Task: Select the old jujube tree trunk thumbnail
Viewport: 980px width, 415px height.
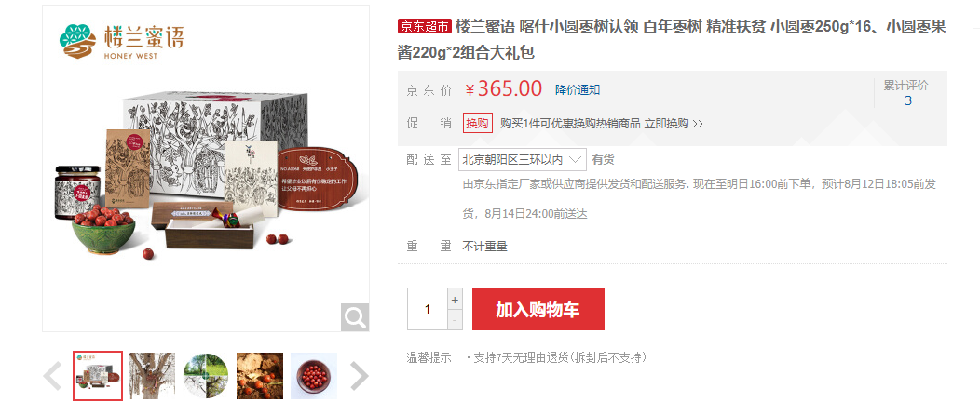Action: [152, 376]
